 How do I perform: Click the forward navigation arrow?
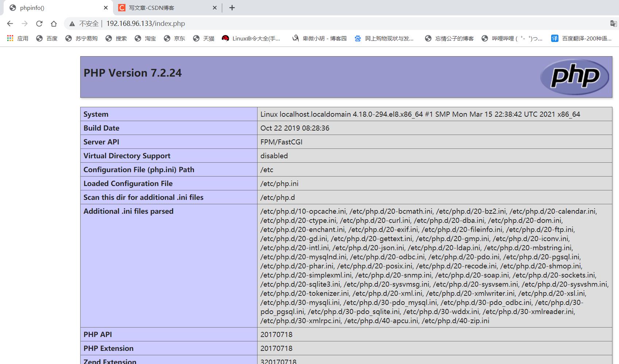tap(24, 24)
